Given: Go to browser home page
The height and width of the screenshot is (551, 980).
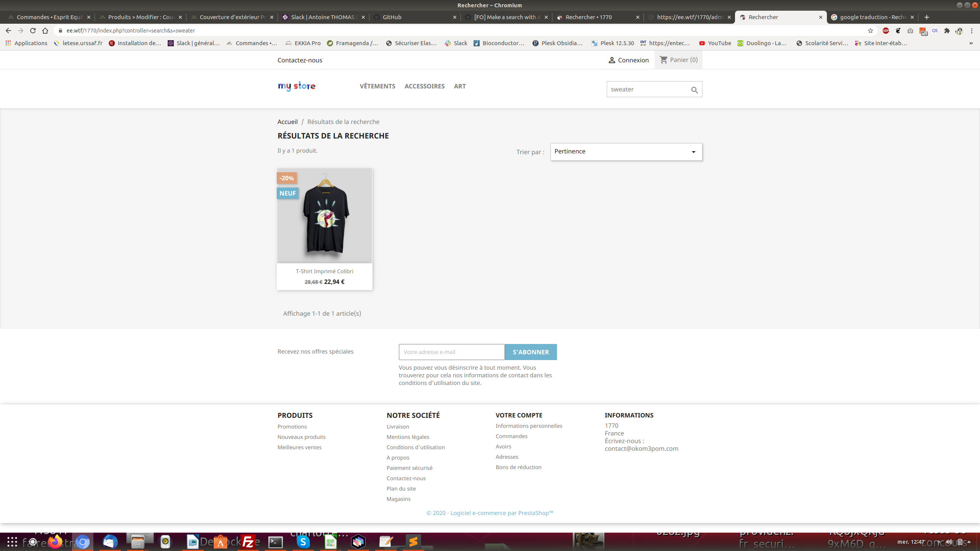Looking at the screenshot, I should point(45,31).
